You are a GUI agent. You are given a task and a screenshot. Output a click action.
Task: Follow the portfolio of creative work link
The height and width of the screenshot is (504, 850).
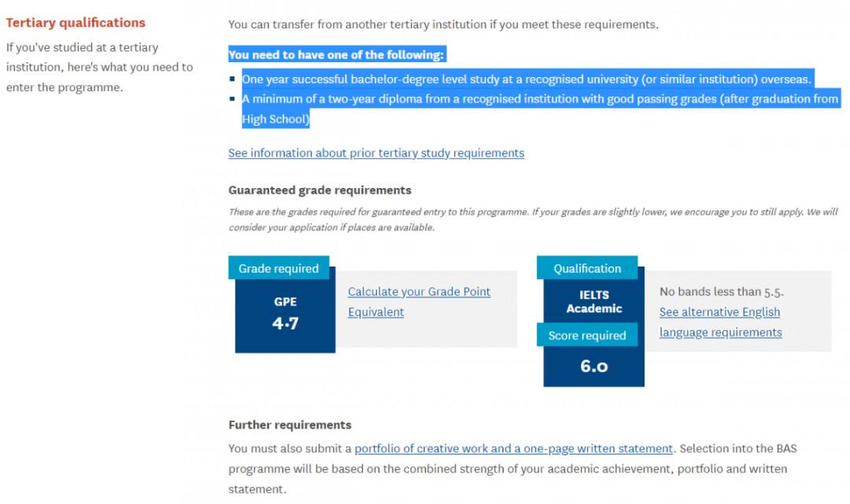click(513, 449)
